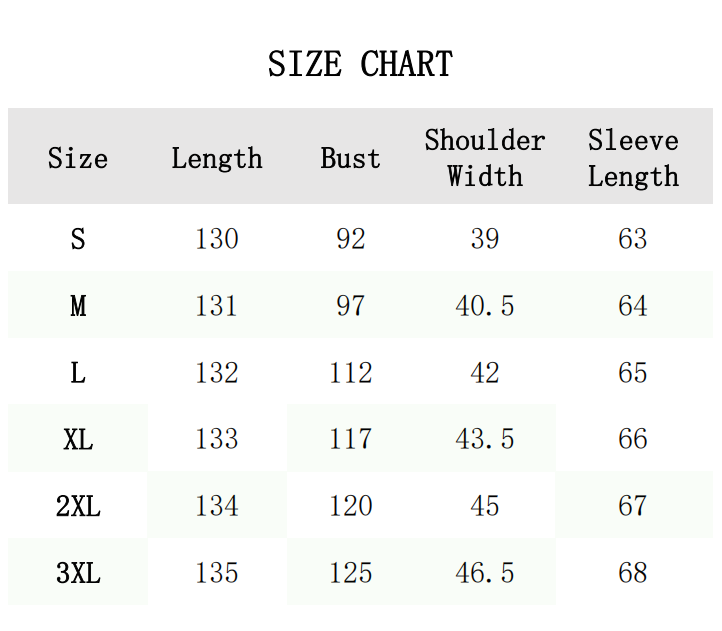The height and width of the screenshot is (631, 722).
Task: Click the 2XL size row label
Action: tap(78, 506)
